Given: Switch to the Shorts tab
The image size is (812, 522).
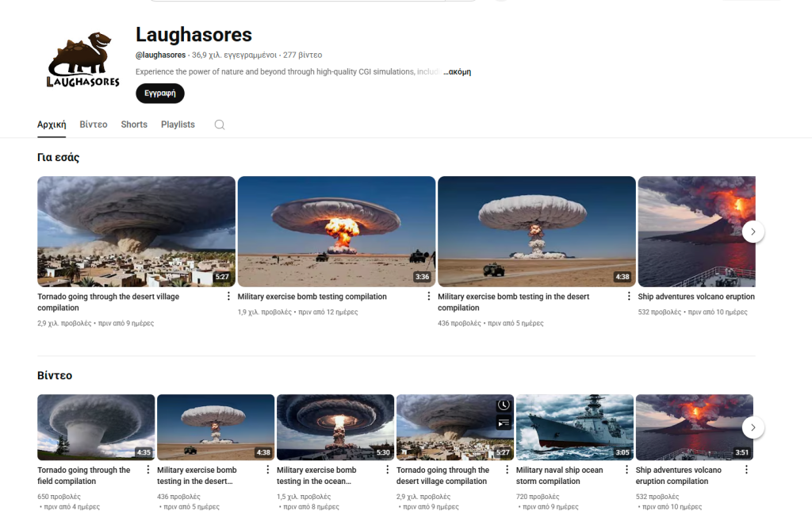Looking at the screenshot, I should [134, 125].
